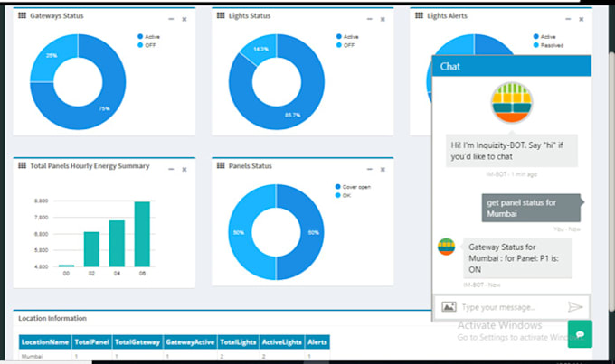Image resolution: width=615 pixels, height=364 pixels.
Task: Minimize the Panels Status widget
Action: click(370, 169)
